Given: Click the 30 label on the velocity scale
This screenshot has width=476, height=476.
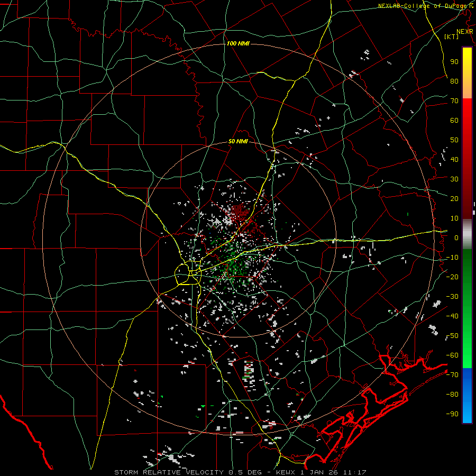Looking at the screenshot, I should click(x=454, y=179).
